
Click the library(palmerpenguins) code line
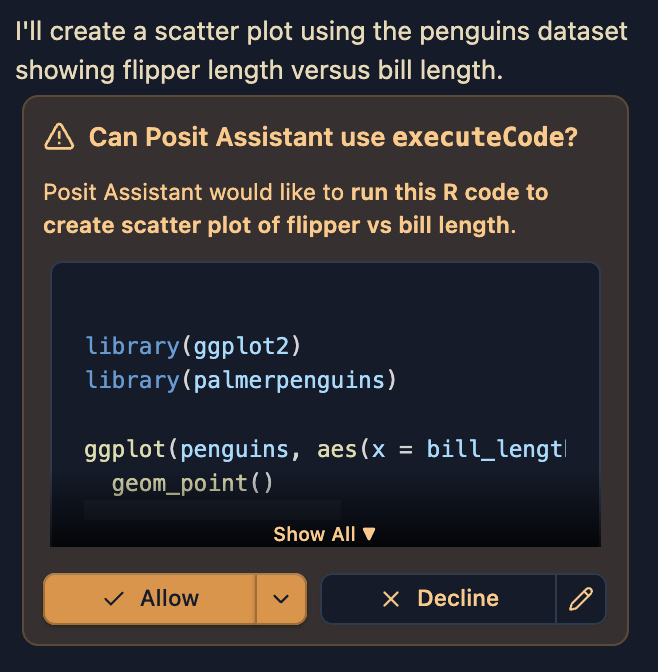tap(241, 380)
